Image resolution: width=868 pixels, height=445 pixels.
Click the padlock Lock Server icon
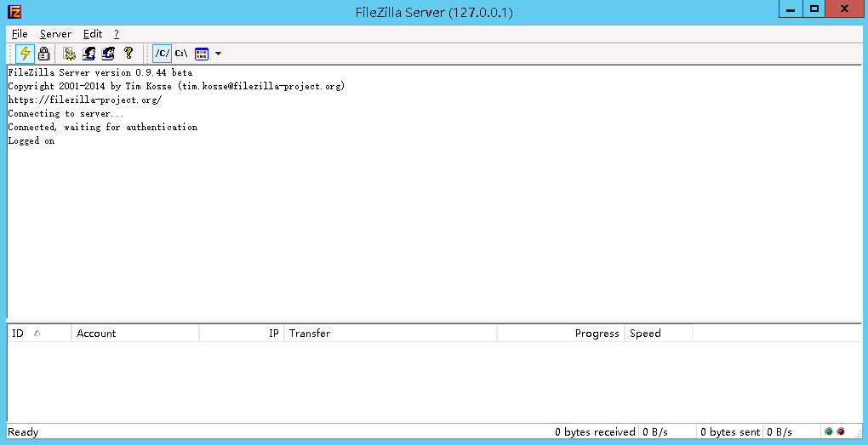43,54
